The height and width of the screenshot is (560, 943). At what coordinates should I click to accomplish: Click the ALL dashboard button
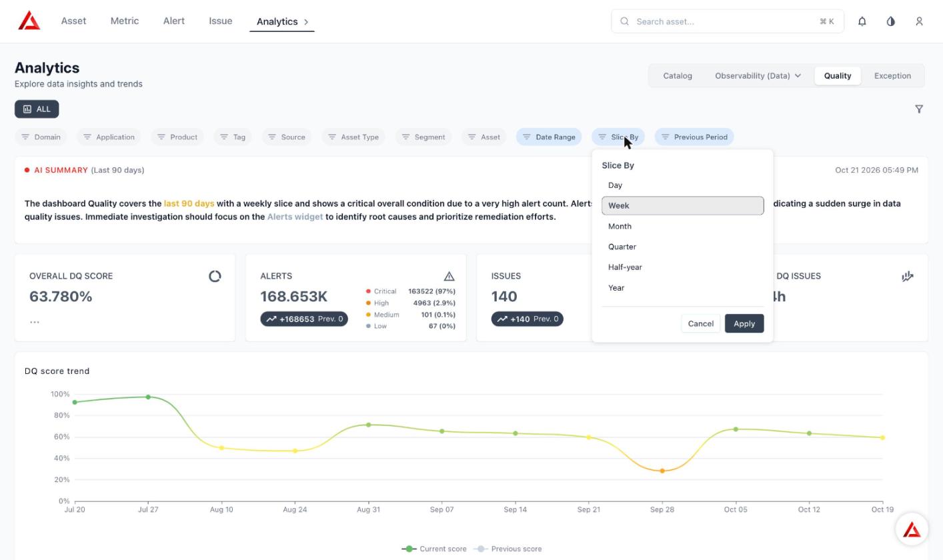(x=37, y=109)
